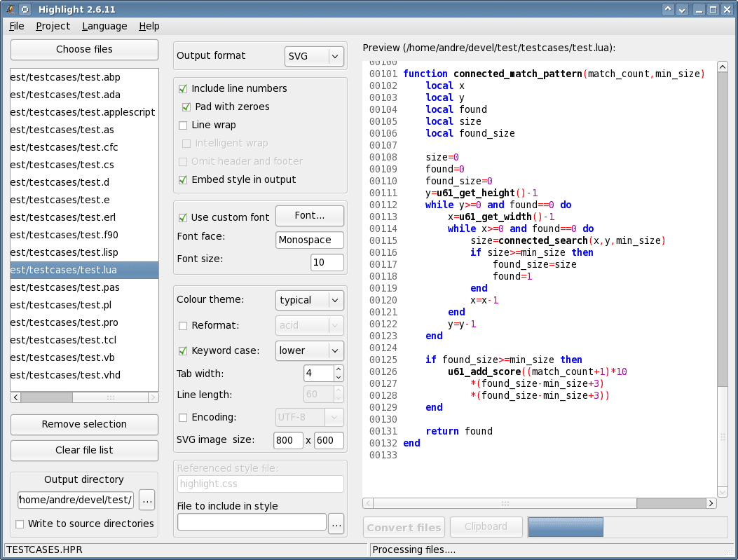Toggle Include line numbers checkbox
Screen dimensions: 738x560
coord(183,88)
